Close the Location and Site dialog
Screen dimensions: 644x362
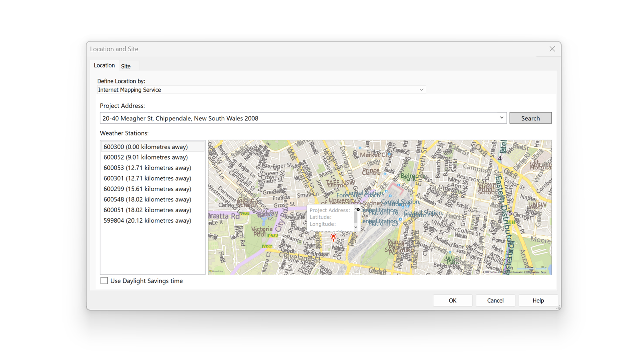(x=552, y=49)
